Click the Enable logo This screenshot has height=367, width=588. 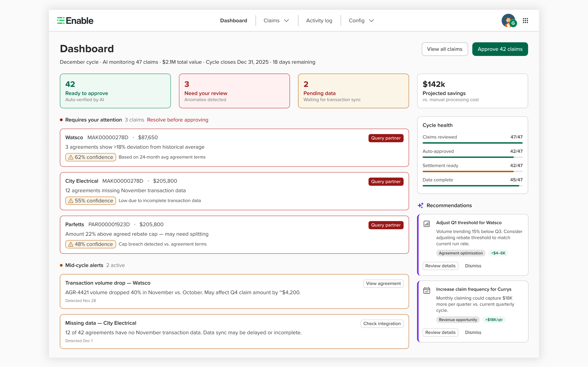[x=75, y=20]
